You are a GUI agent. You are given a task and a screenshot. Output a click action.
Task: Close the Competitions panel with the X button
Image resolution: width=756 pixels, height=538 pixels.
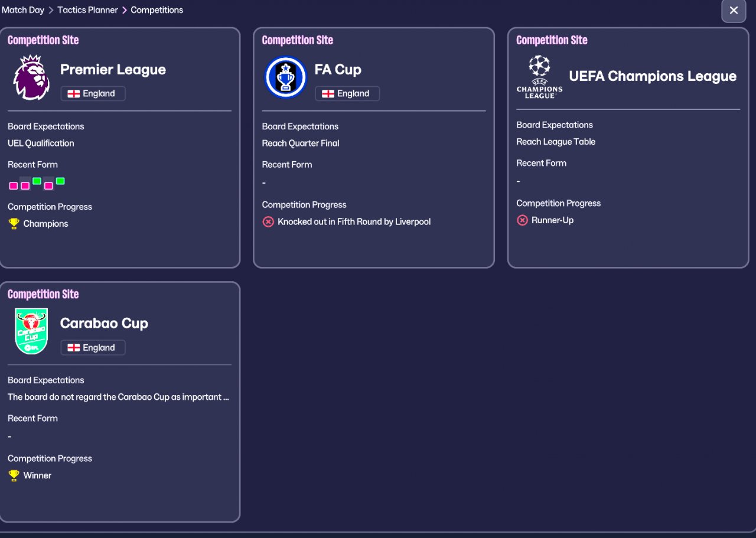(x=734, y=11)
